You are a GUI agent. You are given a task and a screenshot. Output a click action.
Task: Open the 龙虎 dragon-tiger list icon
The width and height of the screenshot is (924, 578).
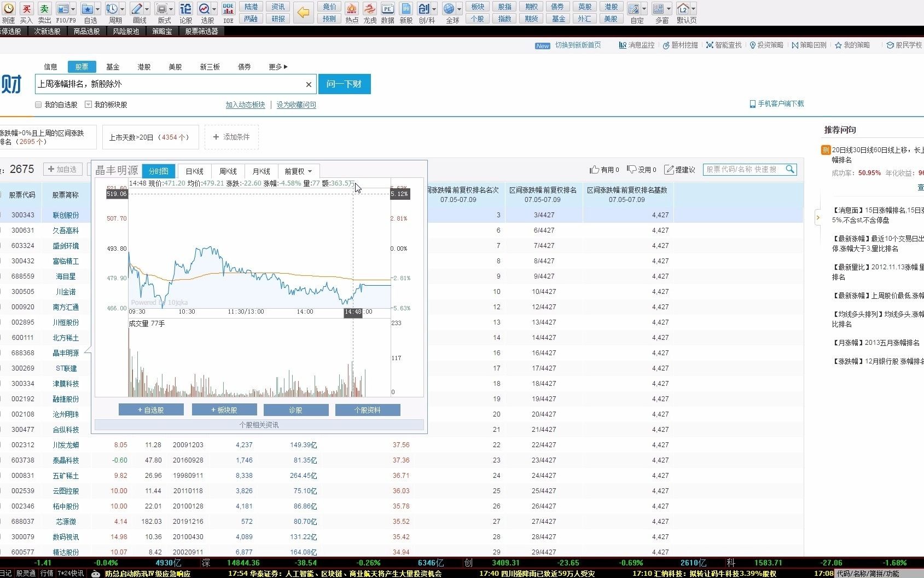370,9
